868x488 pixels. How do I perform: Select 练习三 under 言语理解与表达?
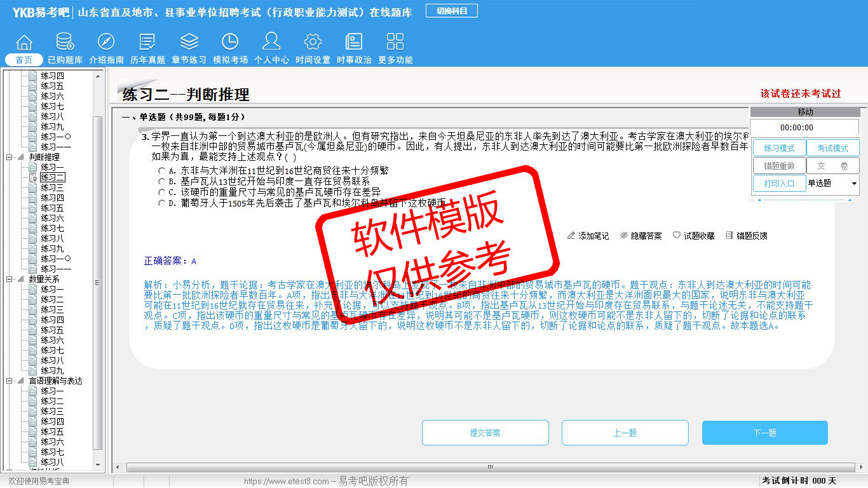pos(52,411)
